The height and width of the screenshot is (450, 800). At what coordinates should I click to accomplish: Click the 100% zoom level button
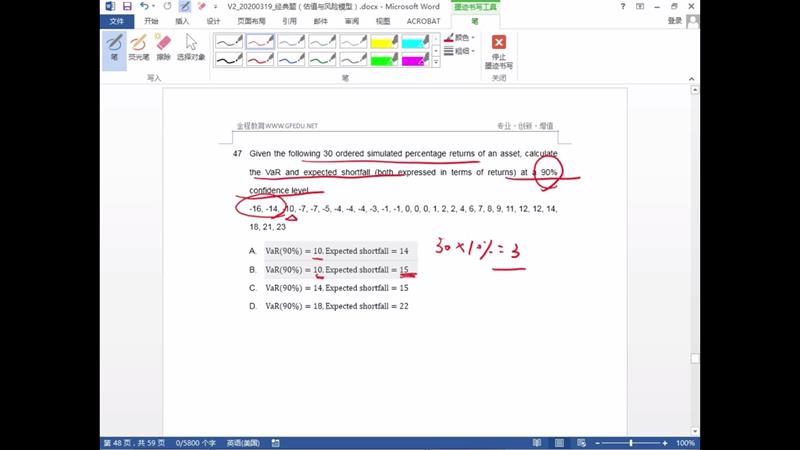pyautogui.click(x=685, y=443)
